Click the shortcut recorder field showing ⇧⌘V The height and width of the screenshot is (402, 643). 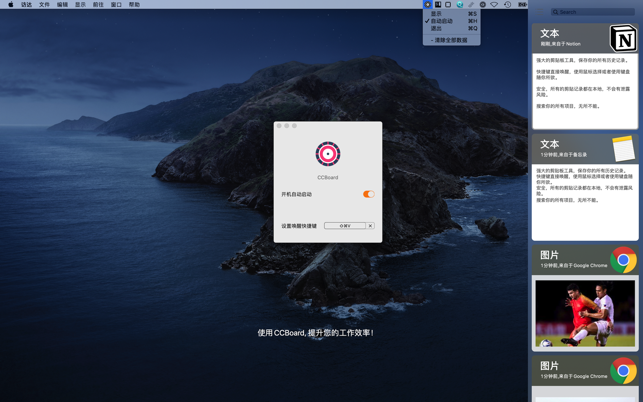345,226
